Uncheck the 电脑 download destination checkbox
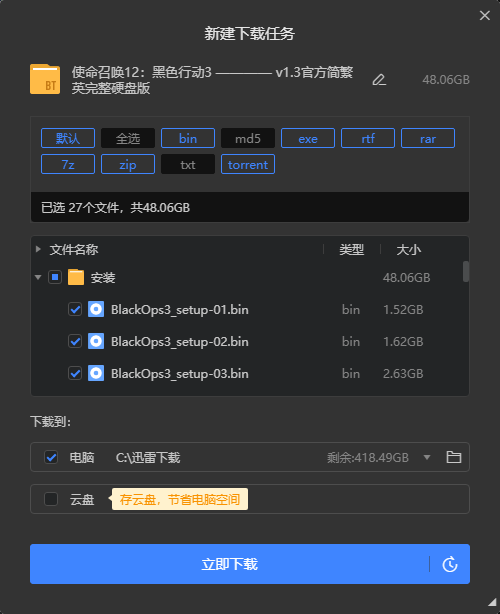Image resolution: width=500 pixels, height=614 pixels. (x=51, y=457)
